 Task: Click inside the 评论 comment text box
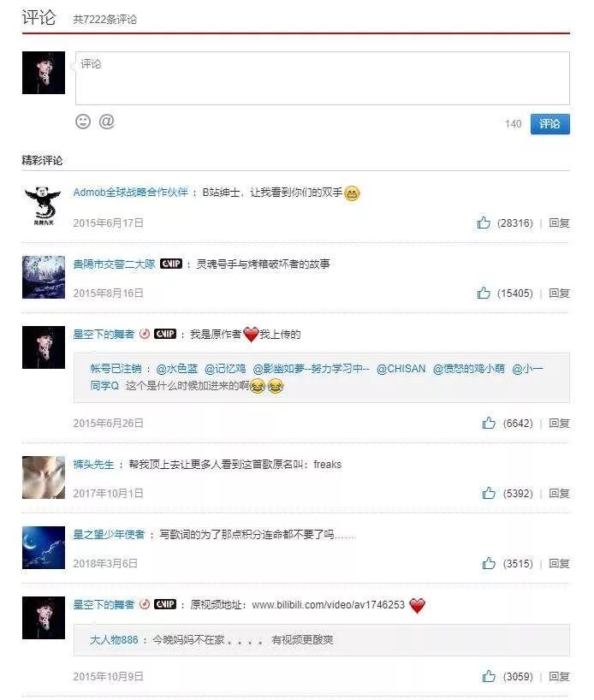(x=323, y=78)
